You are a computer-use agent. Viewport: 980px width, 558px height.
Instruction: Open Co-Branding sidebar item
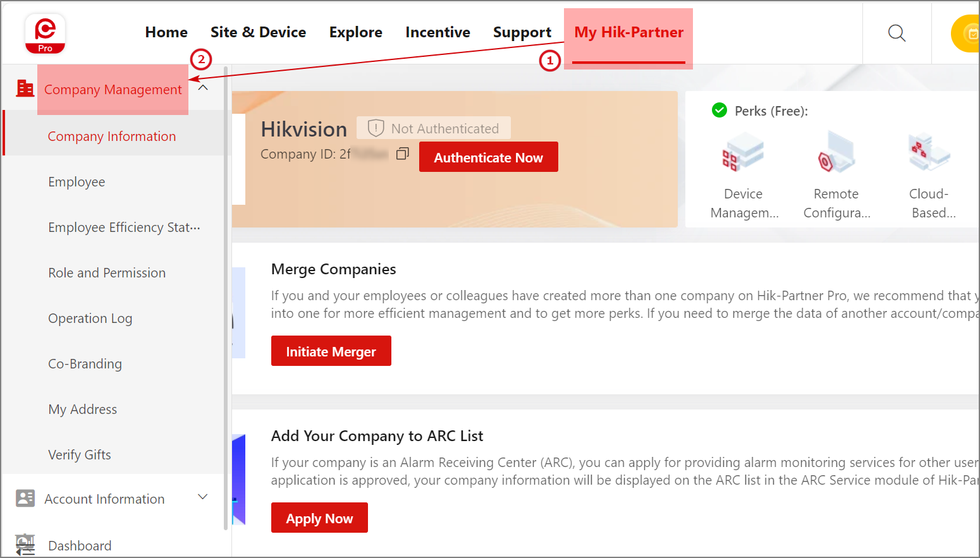point(85,364)
